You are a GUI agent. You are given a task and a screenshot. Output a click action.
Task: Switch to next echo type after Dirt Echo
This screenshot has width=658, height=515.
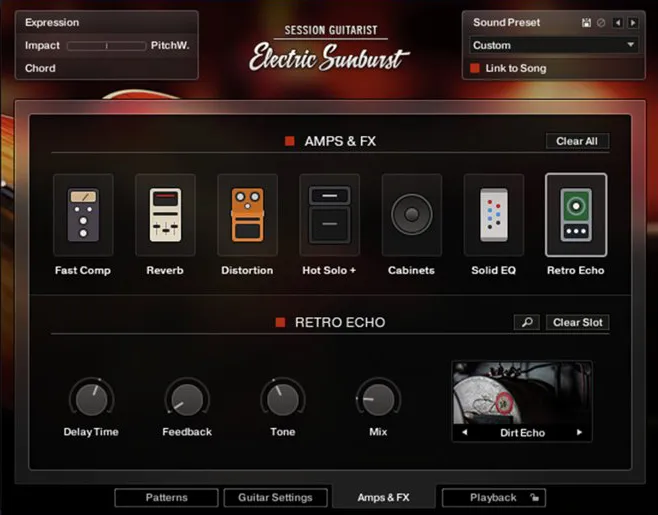[x=580, y=432]
